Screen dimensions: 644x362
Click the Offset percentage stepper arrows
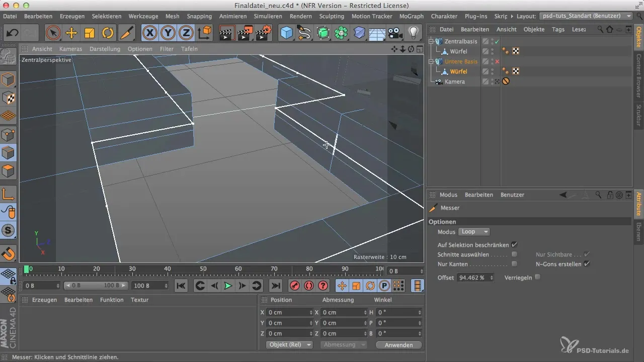[492, 278]
